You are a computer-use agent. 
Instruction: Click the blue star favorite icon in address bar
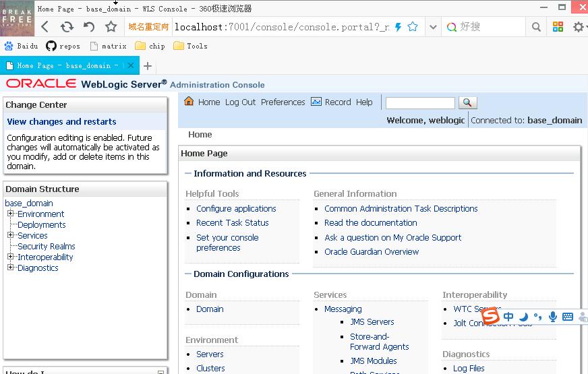413,26
